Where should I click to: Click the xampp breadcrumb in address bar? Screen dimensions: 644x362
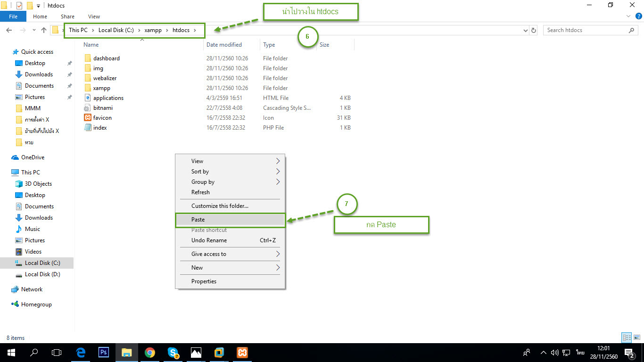[153, 30]
